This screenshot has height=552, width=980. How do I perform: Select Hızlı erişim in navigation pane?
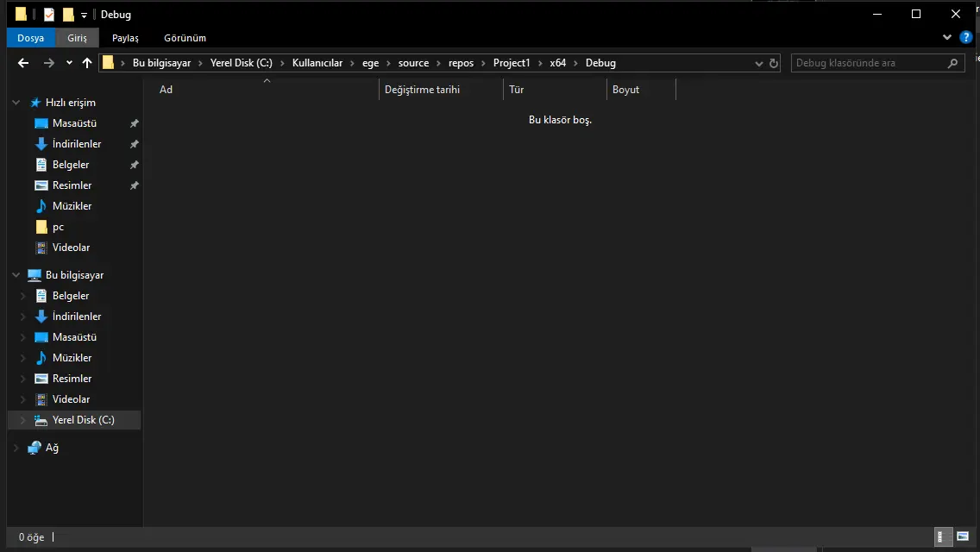(x=71, y=103)
